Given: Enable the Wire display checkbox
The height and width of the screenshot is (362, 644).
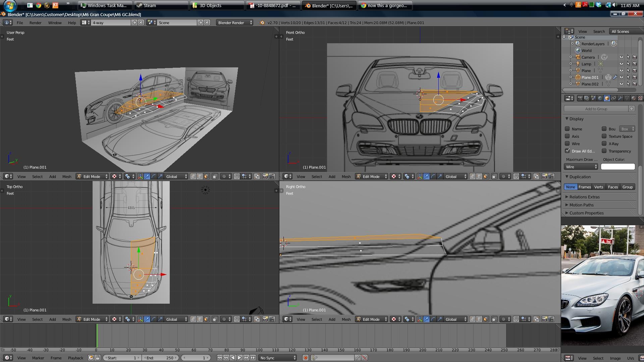Looking at the screenshot, I should click(567, 143).
